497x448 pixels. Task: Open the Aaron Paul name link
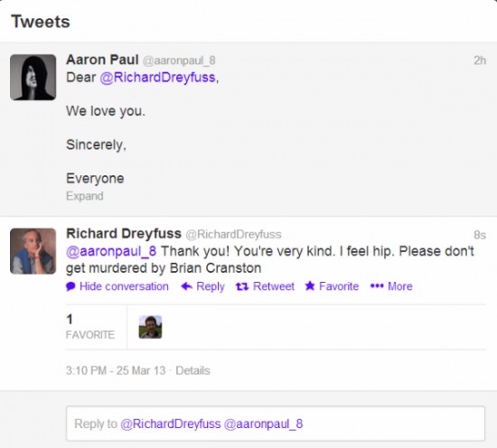(102, 60)
